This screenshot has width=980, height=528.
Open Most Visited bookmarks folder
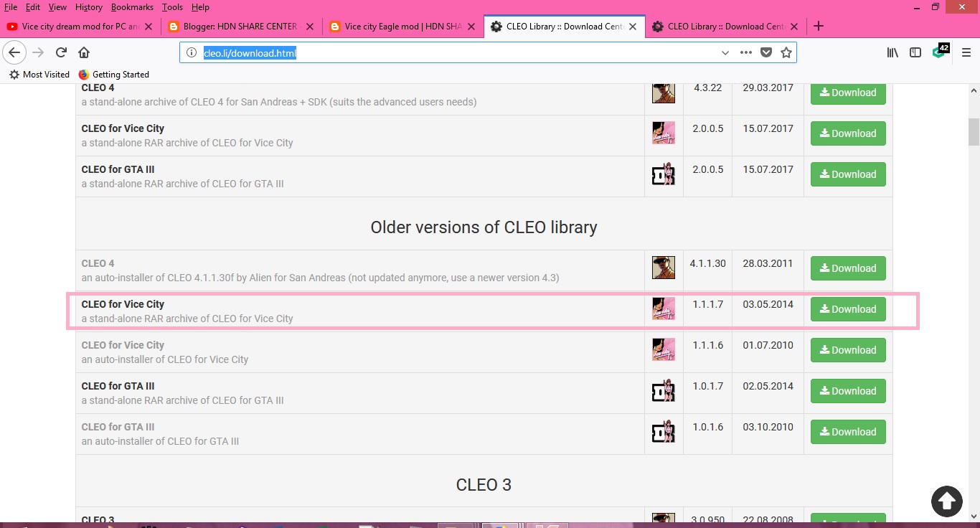[x=39, y=74]
